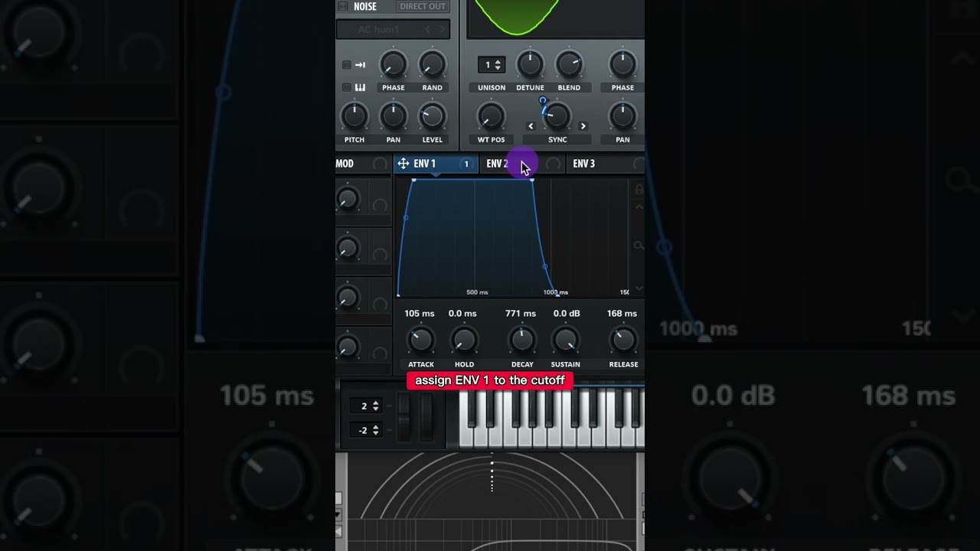
Task: Click the noise PHASE knob
Action: click(394, 65)
